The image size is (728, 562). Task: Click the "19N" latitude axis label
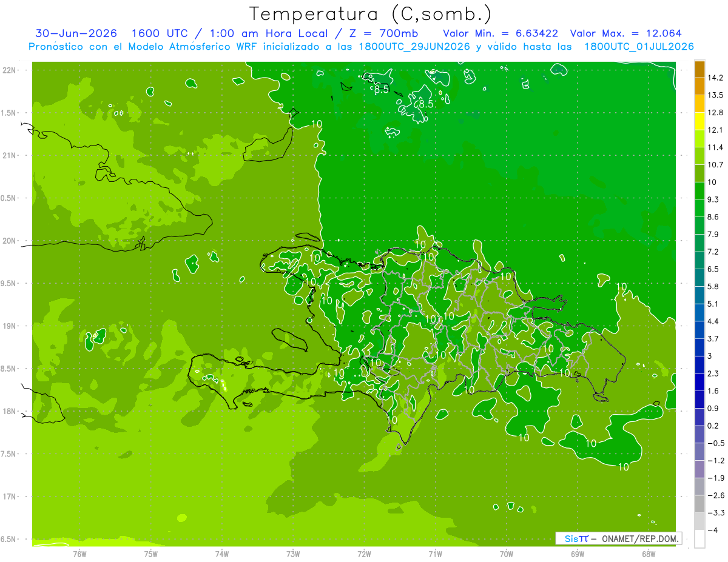tap(10, 326)
